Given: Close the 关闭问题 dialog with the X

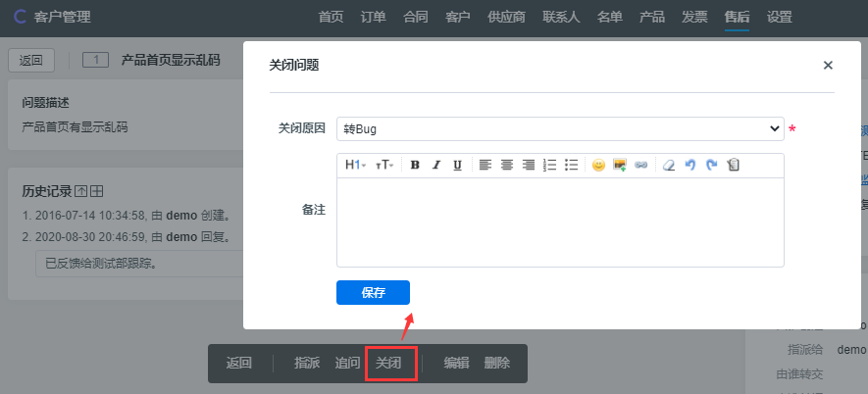Looking at the screenshot, I should tap(828, 66).
